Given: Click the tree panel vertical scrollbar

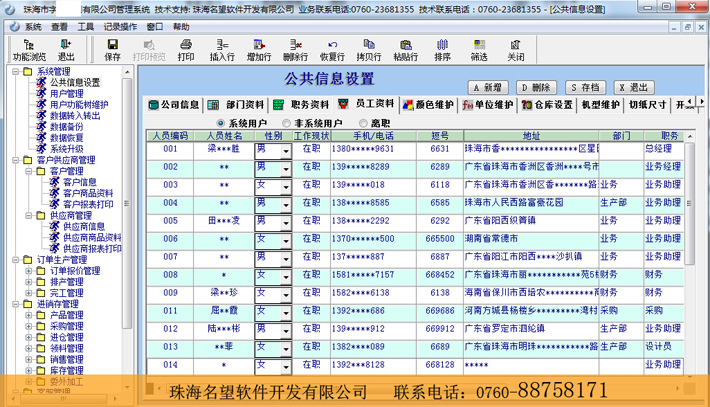Looking at the screenshot, I should pyautogui.click(x=127, y=204).
